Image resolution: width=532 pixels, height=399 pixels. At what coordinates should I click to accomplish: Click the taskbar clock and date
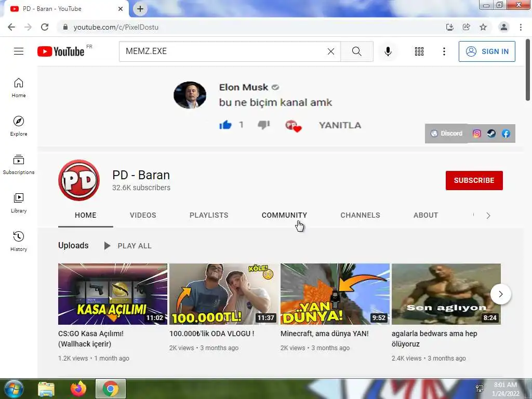coord(506,389)
